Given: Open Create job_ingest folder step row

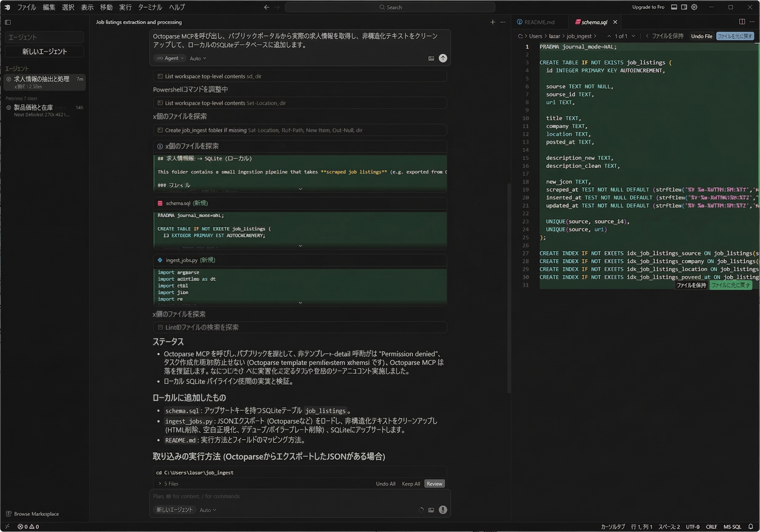Looking at the screenshot, I should click(300, 130).
